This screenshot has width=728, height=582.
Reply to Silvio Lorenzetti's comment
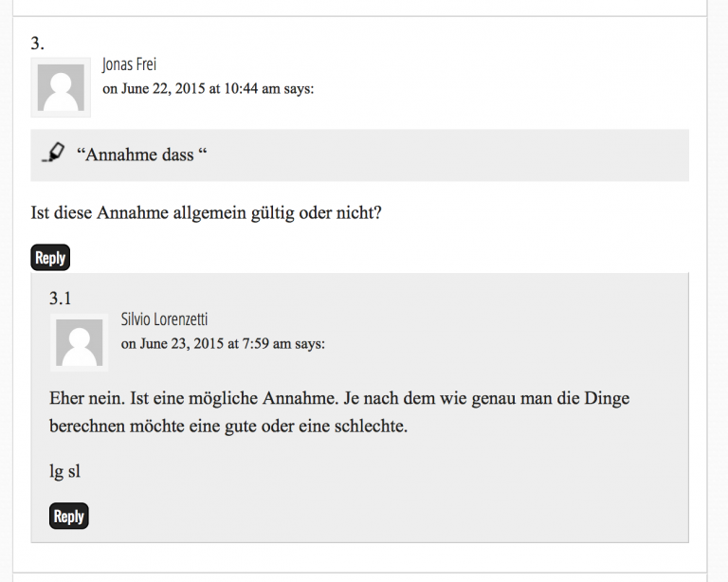pos(68,516)
